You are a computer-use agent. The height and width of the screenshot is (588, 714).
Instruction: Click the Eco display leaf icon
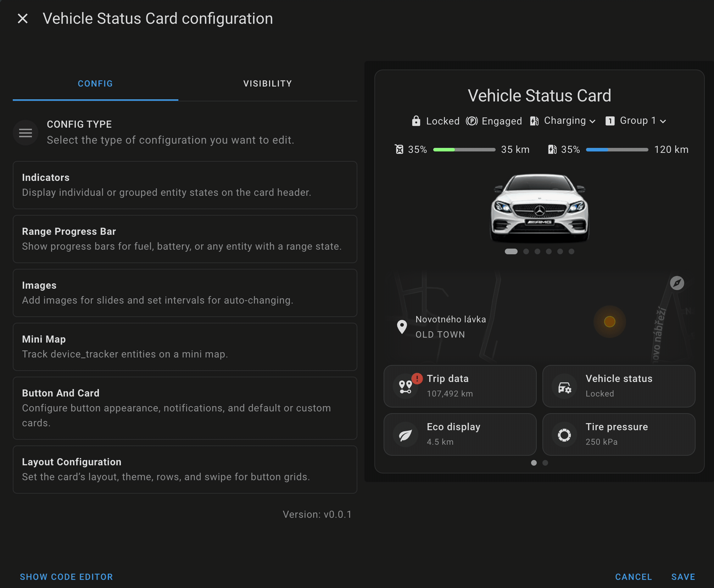[405, 434]
